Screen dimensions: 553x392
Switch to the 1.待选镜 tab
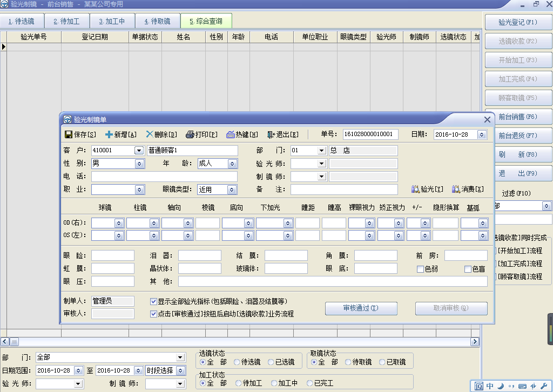click(x=22, y=21)
